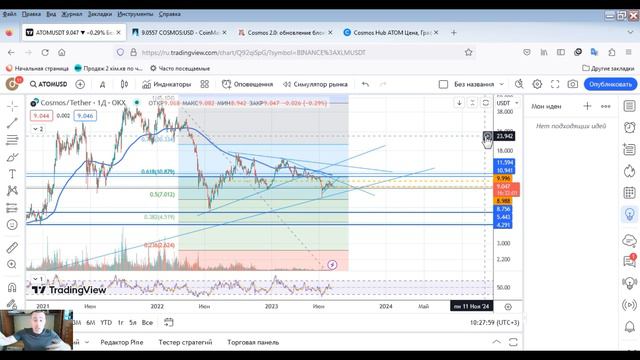This screenshot has width=640, height=360.
Task: Reload the page in the browser
Action: (45, 52)
